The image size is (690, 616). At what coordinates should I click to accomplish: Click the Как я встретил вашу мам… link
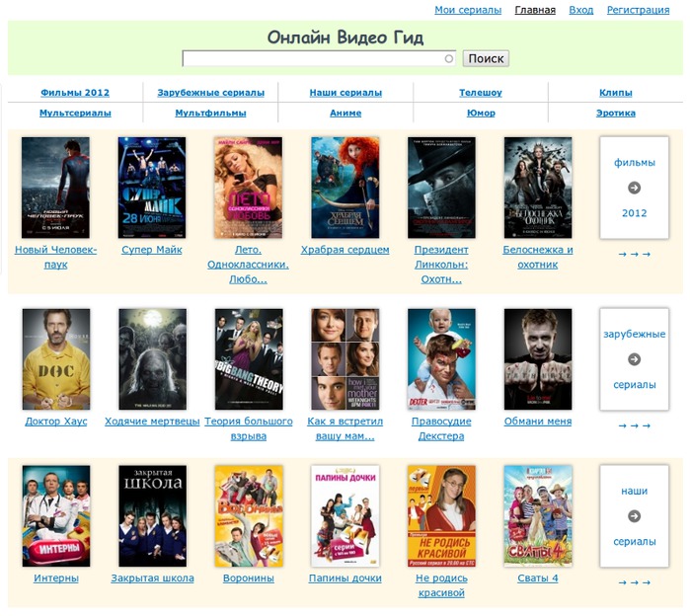[x=345, y=428]
